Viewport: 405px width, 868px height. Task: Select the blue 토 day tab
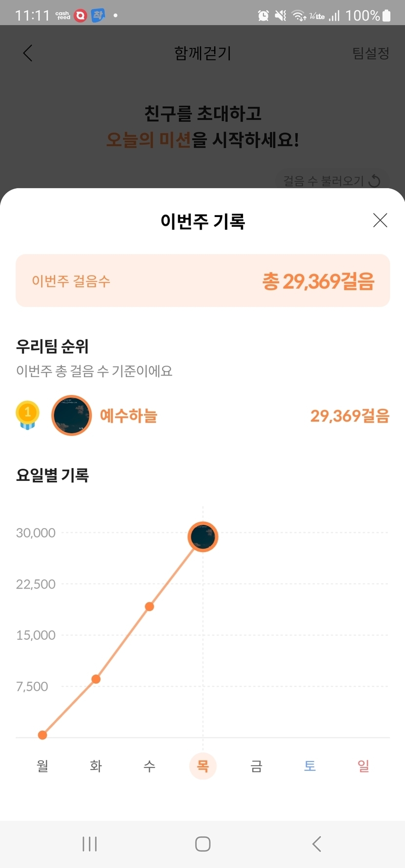coord(310,766)
